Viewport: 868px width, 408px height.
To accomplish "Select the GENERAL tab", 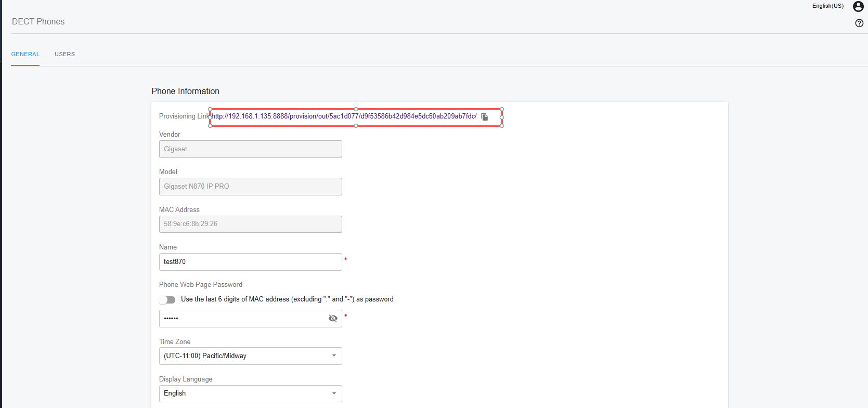I will 25,54.
